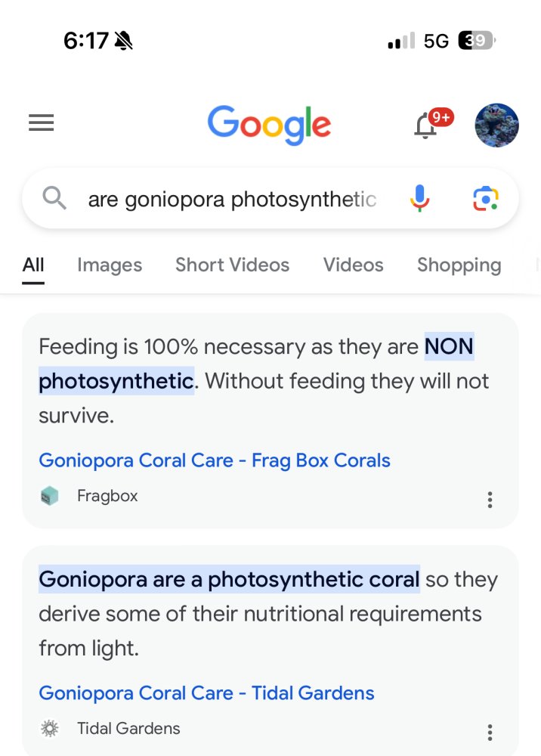Open Tidal Gardens result's three-dot options

pos(490,732)
